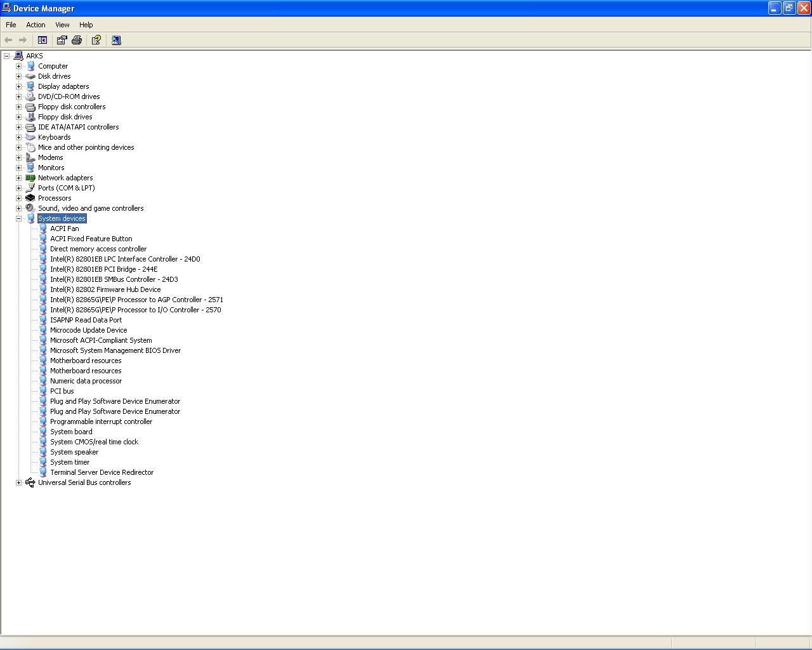Click the Ports (COM & LPT) icon
The width and height of the screenshot is (812, 650).
pyautogui.click(x=30, y=188)
